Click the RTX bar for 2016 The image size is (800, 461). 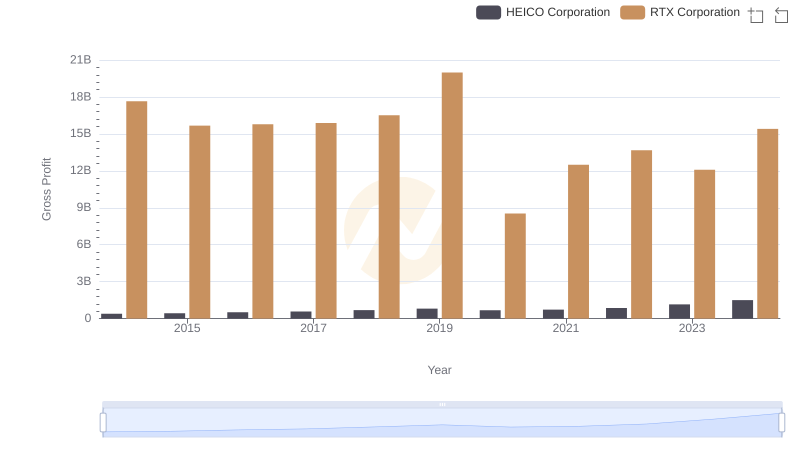click(263, 221)
